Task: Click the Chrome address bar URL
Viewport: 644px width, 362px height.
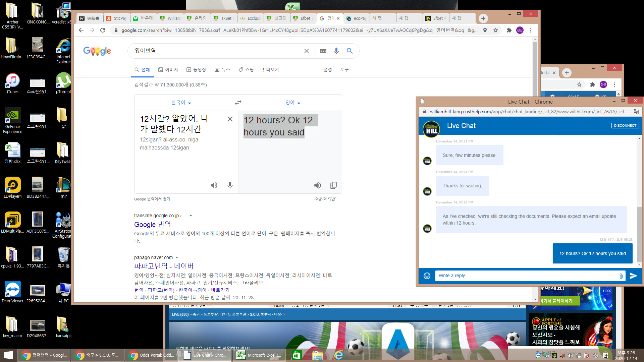Action: coord(299,30)
